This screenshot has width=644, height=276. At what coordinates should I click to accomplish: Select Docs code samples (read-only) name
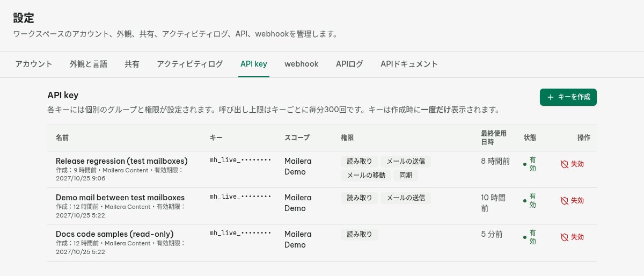(115, 234)
